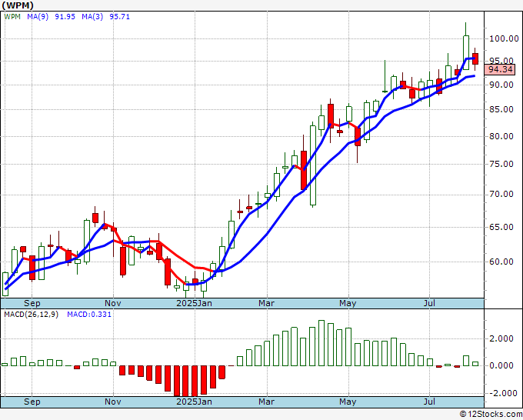The height and width of the screenshot is (420, 523).
Task: Click the MA(3) legend label
Action: tap(92, 17)
